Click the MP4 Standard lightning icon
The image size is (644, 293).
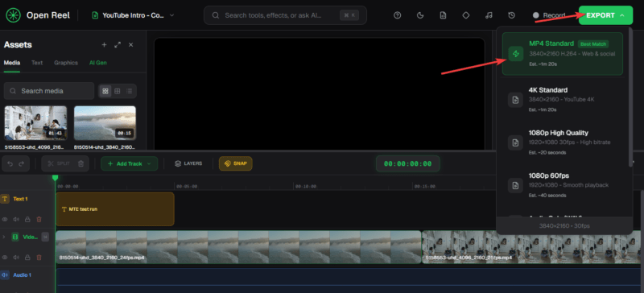516,53
